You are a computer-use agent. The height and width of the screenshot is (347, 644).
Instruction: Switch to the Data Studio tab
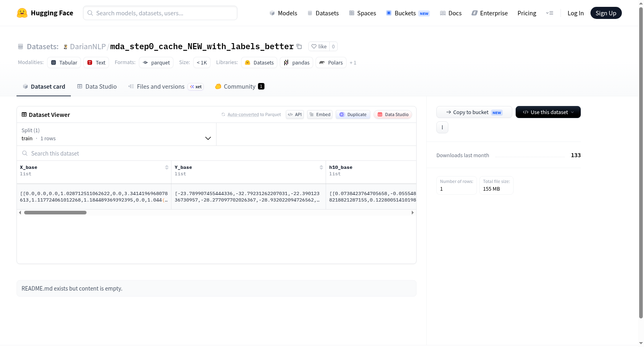tap(97, 86)
